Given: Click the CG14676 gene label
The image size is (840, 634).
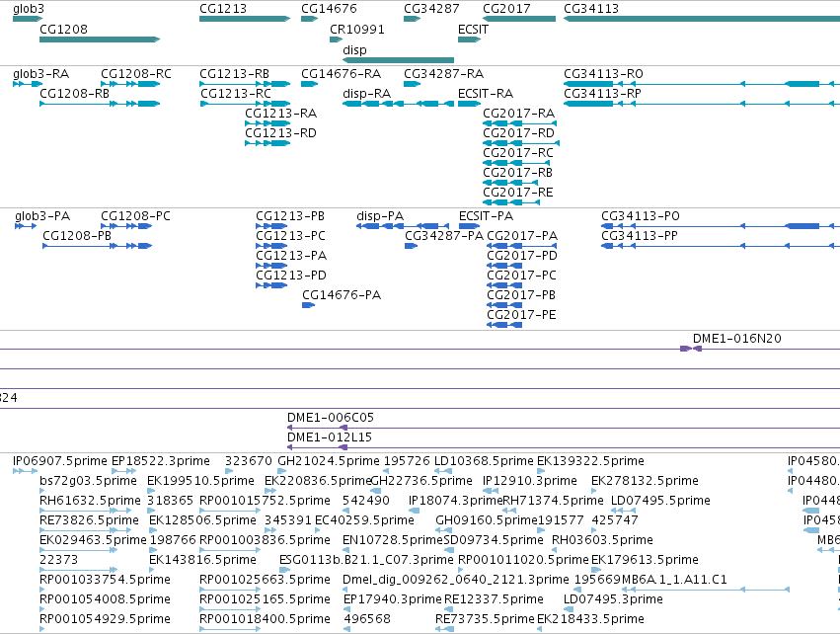Looking at the screenshot, I should click(329, 9).
